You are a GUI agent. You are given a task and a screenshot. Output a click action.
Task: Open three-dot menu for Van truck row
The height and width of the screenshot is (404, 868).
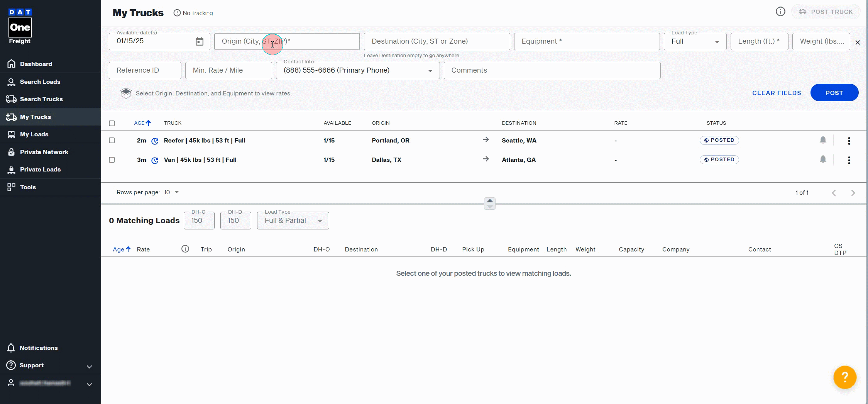coord(849,160)
